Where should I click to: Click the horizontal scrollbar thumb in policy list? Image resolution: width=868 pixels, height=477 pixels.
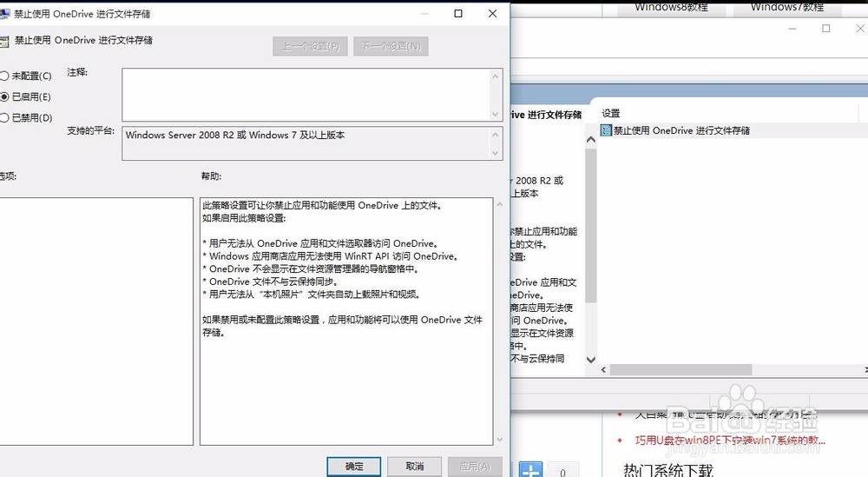point(681,369)
